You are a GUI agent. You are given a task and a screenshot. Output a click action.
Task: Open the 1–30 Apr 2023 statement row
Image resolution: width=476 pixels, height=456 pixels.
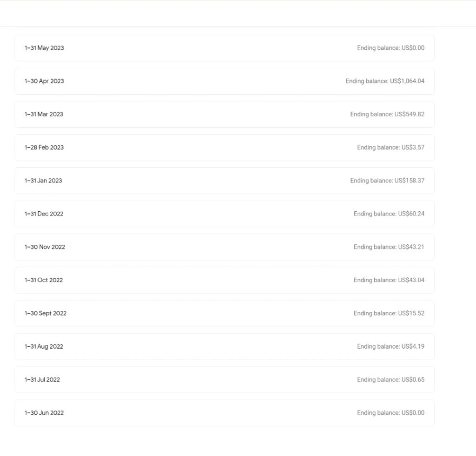tap(44, 81)
